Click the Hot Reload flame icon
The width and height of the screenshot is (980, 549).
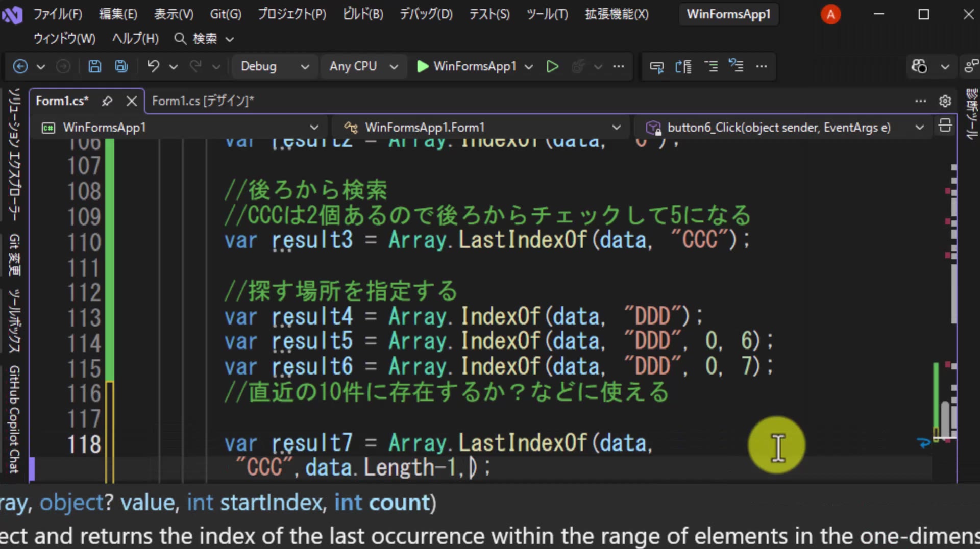click(578, 66)
